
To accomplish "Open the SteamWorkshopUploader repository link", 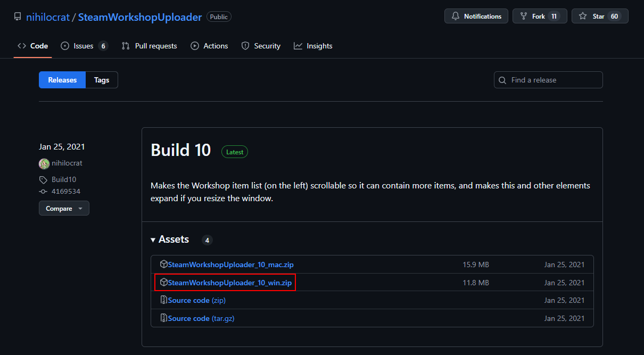I will 140,17.
